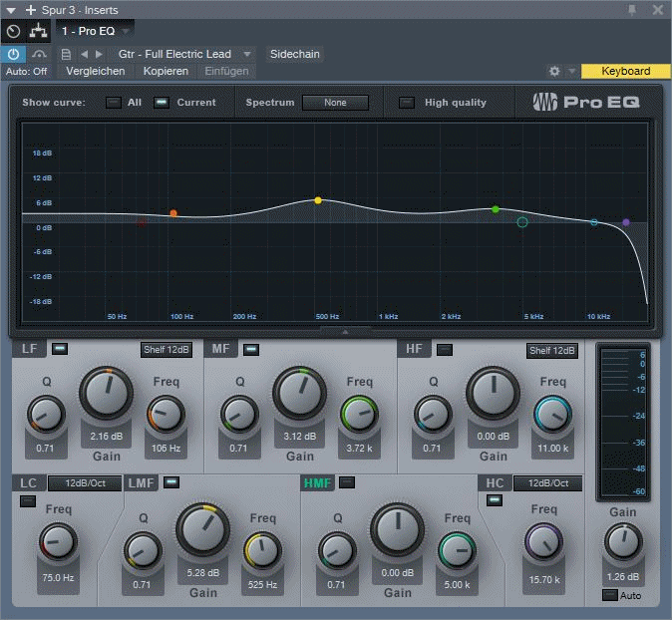Select the teal HMF ring node on curve

pos(522,222)
